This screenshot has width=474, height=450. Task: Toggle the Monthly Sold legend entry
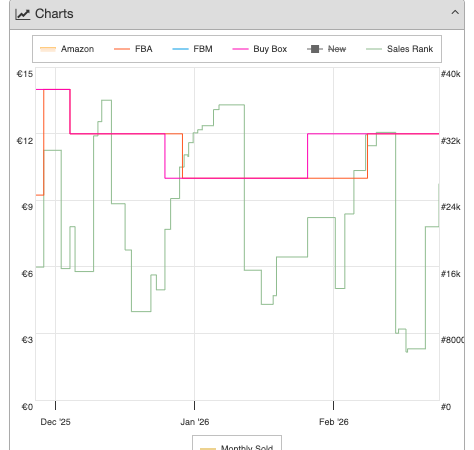click(x=237, y=447)
